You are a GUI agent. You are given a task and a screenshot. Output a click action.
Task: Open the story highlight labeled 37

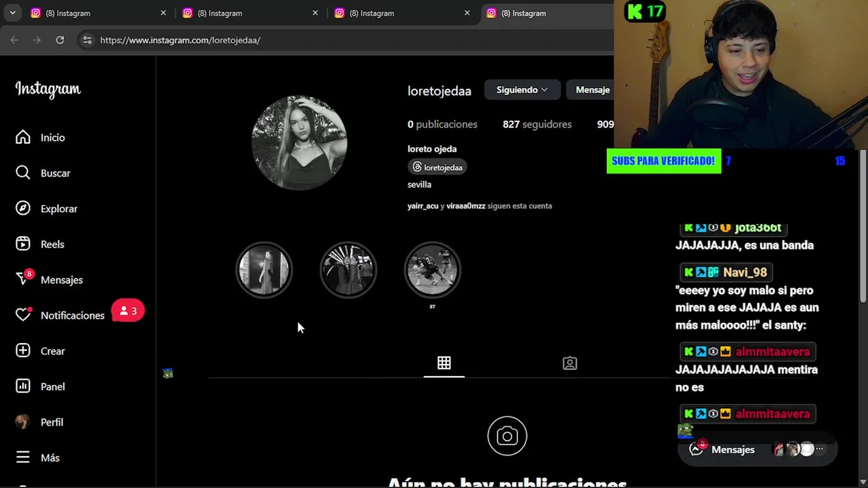[x=433, y=270]
